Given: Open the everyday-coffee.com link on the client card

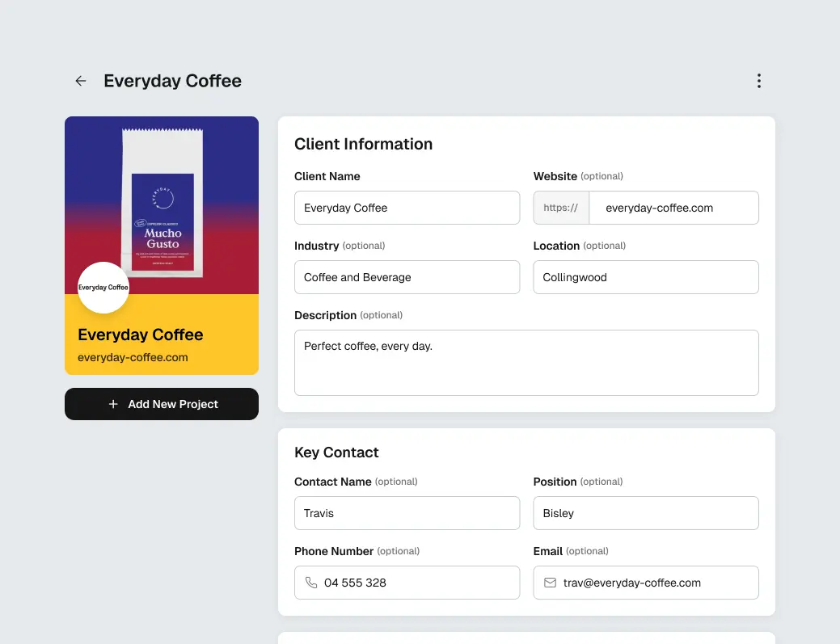Looking at the screenshot, I should coord(132,356).
